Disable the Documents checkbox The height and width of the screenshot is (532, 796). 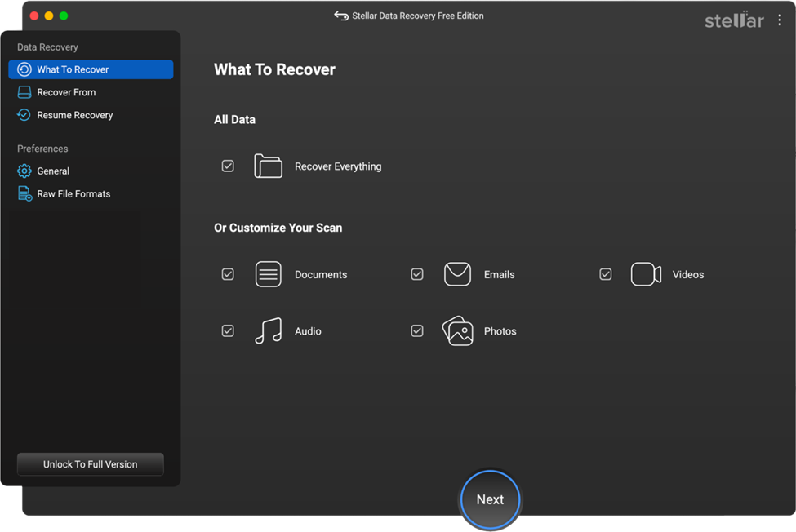coord(228,274)
